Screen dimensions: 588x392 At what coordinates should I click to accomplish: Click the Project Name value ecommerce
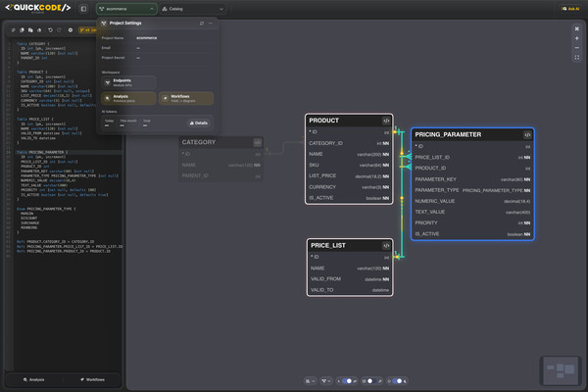pyautogui.click(x=147, y=38)
